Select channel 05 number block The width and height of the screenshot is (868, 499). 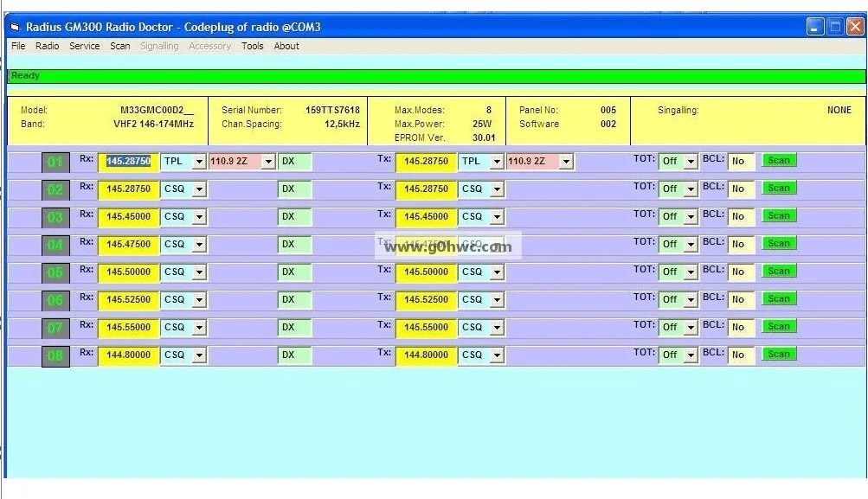[x=55, y=272]
